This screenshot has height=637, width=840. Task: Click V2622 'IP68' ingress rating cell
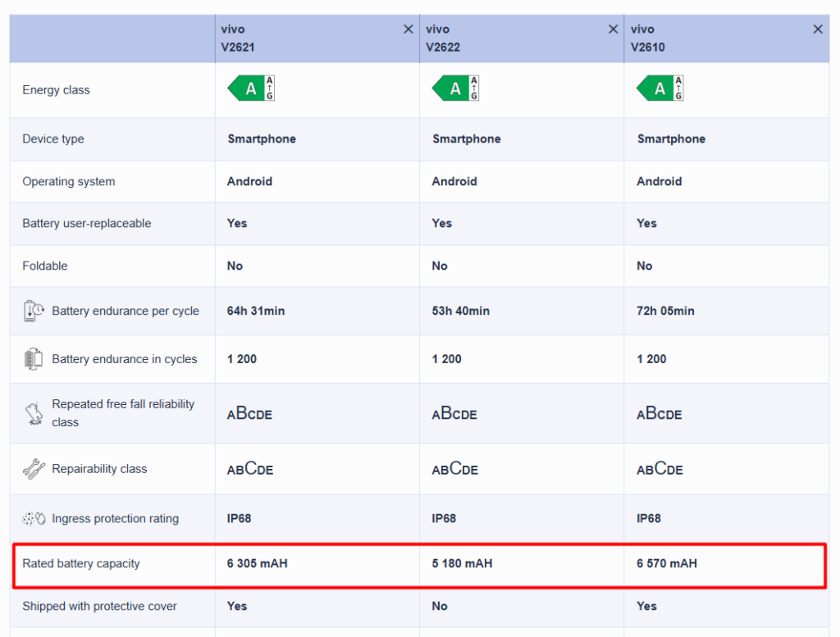(x=444, y=519)
